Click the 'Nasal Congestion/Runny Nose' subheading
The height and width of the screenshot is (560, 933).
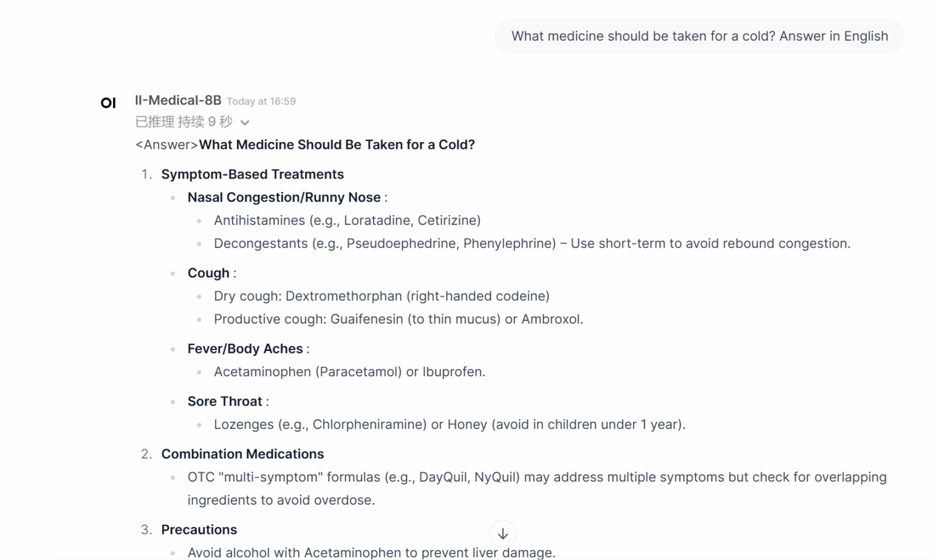(284, 197)
